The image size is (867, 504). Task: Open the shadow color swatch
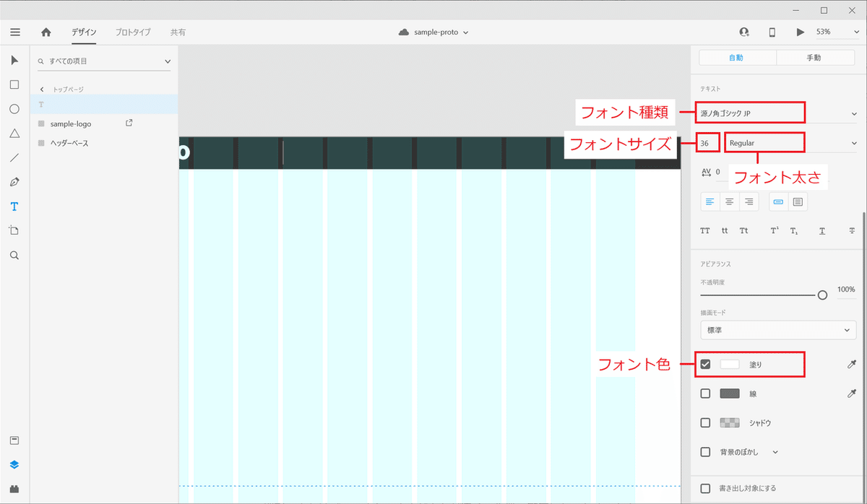(x=730, y=422)
